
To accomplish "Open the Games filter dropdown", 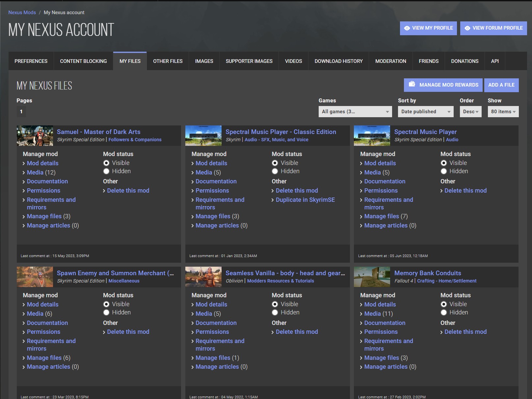I will click(355, 112).
